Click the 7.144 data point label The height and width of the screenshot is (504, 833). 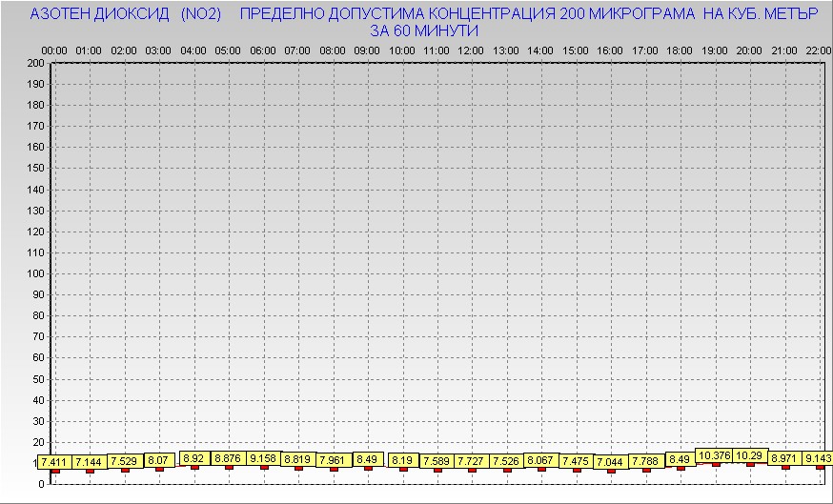click(x=89, y=462)
